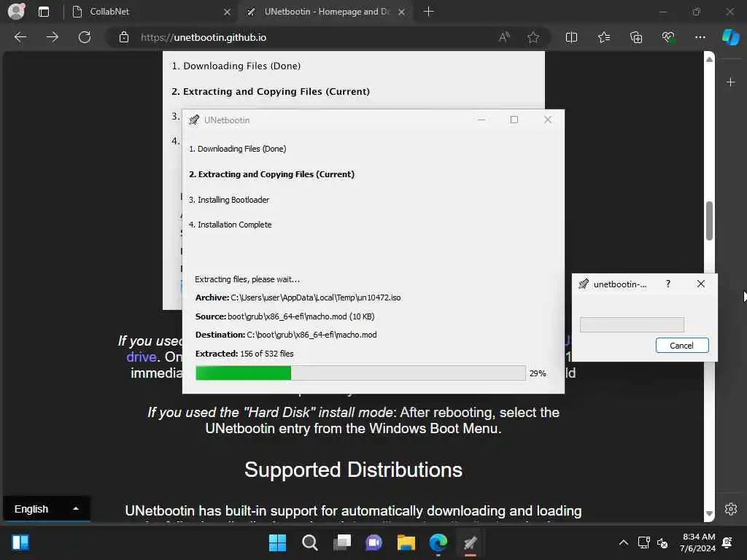Open Task View on taskbar
Image resolution: width=747 pixels, height=560 pixels.
(341, 542)
